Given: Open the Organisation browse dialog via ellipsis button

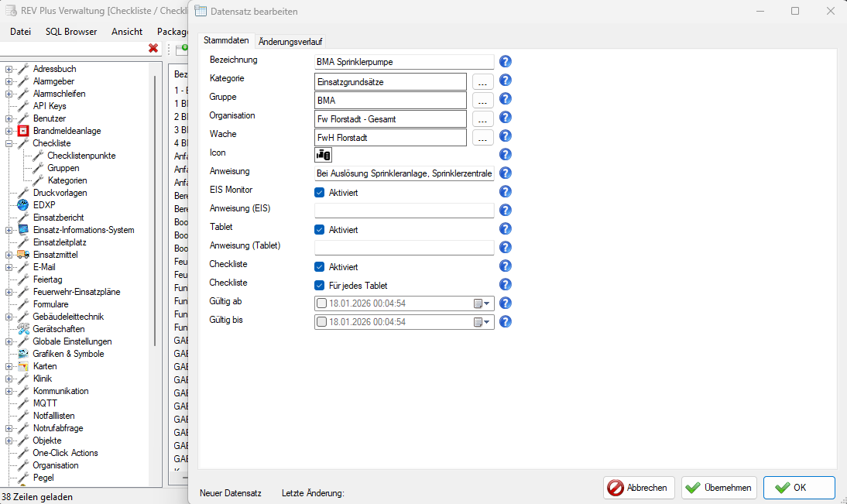Looking at the screenshot, I should (482, 118).
